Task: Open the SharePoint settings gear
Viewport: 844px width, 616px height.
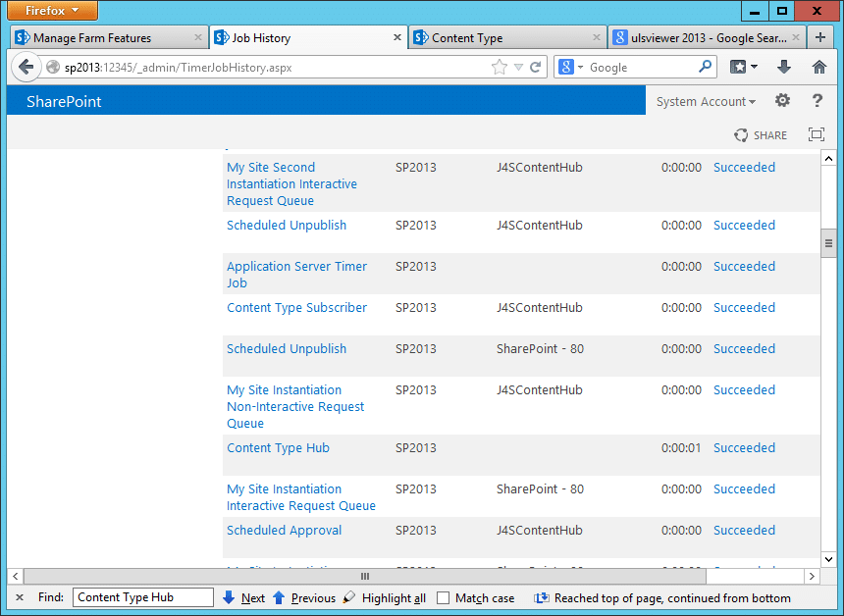Action: [782, 101]
